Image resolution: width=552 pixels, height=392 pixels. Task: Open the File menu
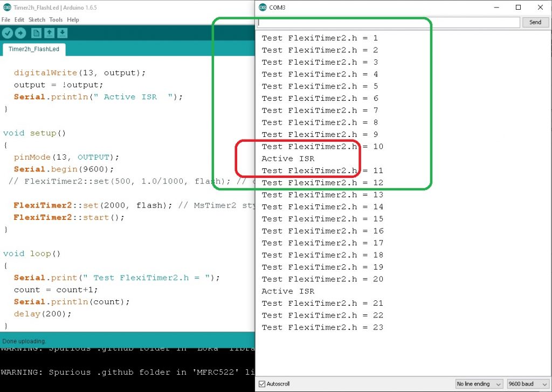coord(5,20)
